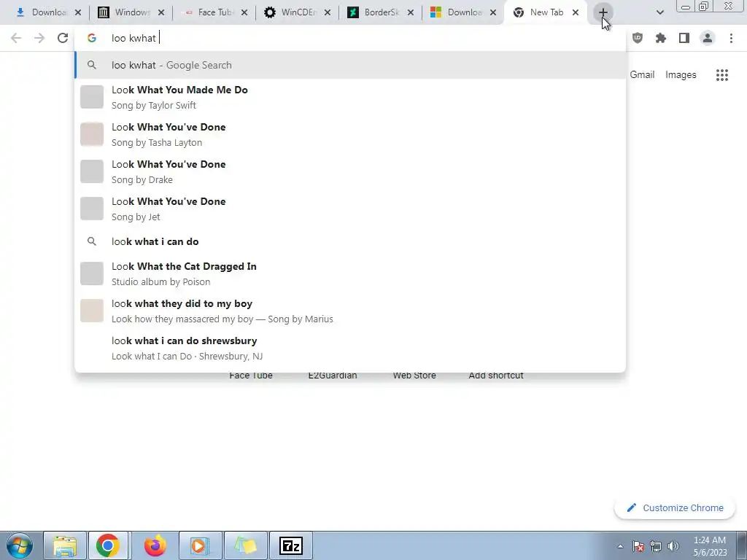Click thumbnail beside Taylor Swift song suggestion
Viewport: 747px width, 560px height.
click(x=92, y=97)
